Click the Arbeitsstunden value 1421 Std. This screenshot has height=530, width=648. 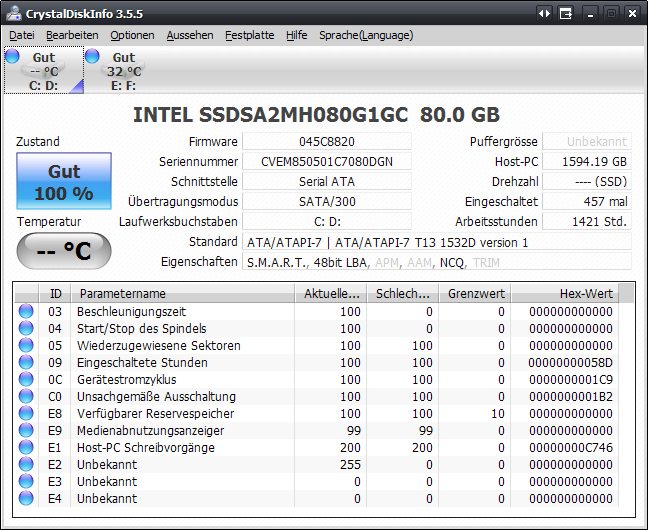click(587, 222)
